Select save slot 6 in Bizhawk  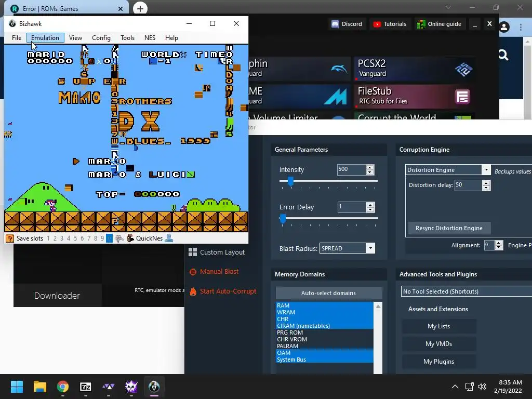pyautogui.click(x=82, y=238)
